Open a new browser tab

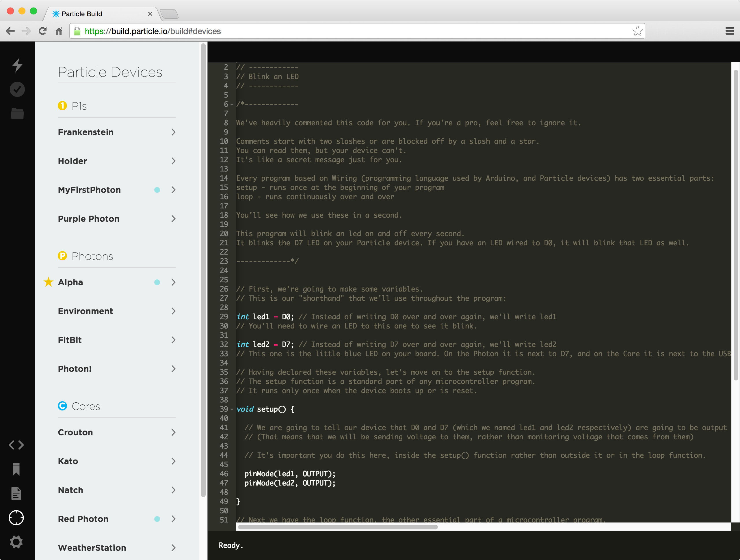point(169,14)
